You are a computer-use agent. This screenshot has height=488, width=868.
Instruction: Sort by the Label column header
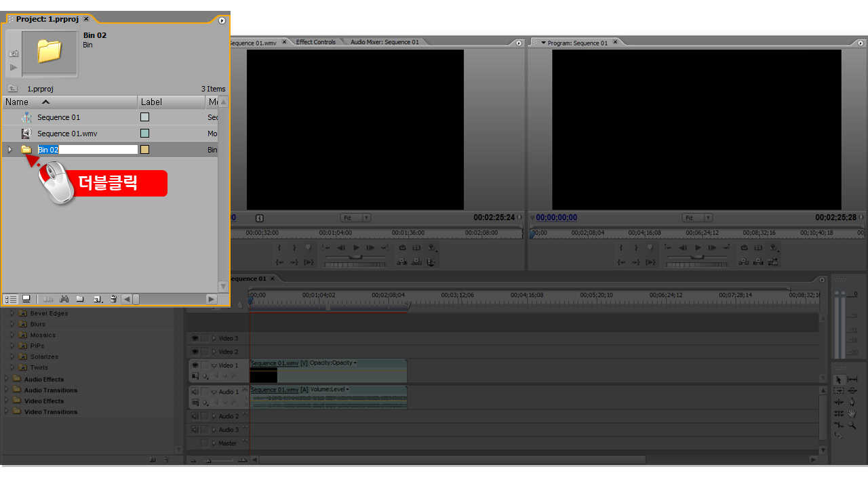172,102
